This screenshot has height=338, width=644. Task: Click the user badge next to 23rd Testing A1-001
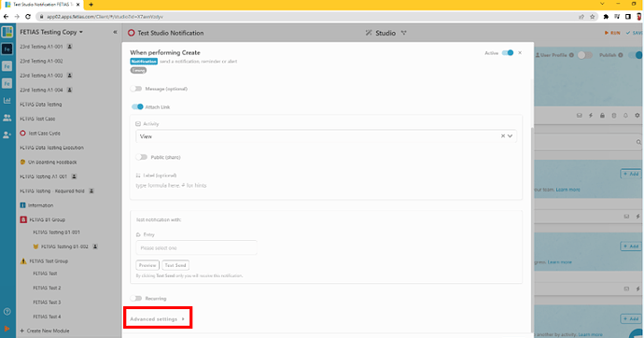point(70,47)
